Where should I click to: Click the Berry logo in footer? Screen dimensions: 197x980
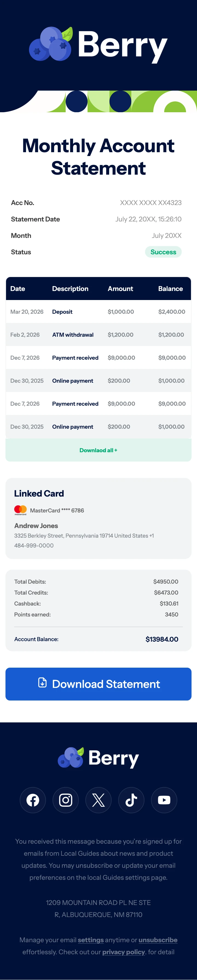coord(99,757)
